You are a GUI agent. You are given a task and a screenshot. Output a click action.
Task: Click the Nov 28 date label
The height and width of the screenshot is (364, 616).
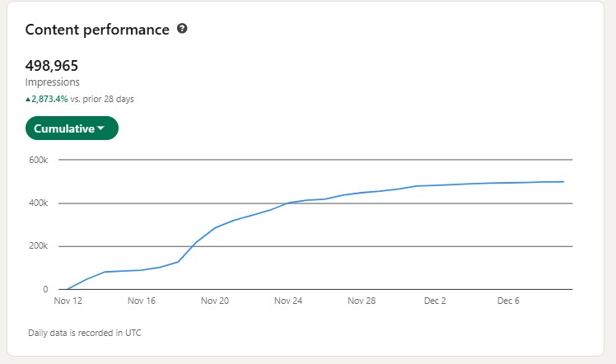(362, 301)
